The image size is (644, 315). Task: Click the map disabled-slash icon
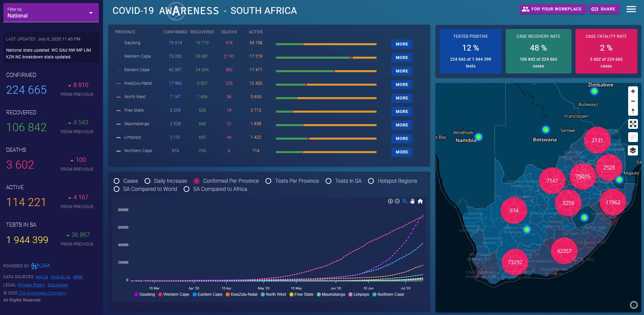coord(633,137)
